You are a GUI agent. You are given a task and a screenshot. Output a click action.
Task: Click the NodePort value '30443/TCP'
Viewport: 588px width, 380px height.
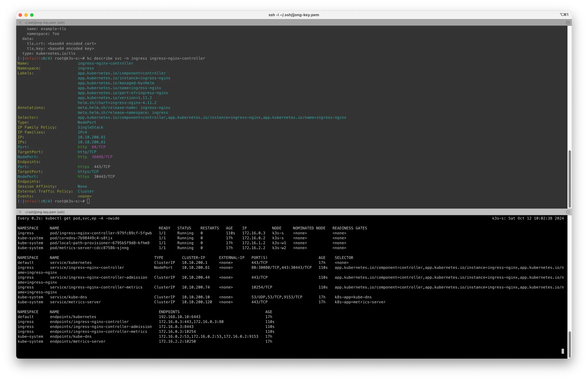click(x=104, y=176)
